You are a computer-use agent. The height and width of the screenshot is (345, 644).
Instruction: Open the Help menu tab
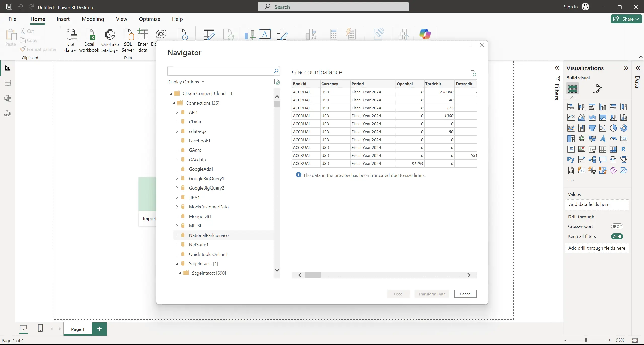pos(177,19)
